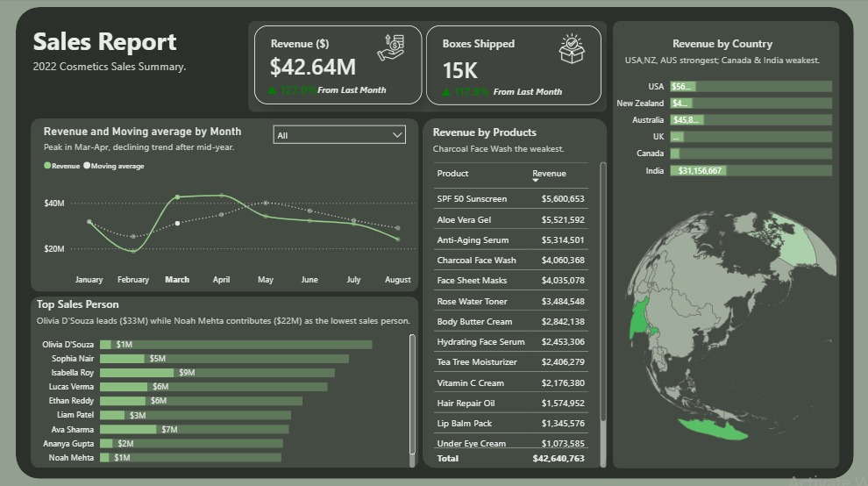Click the Product column header

452,174
